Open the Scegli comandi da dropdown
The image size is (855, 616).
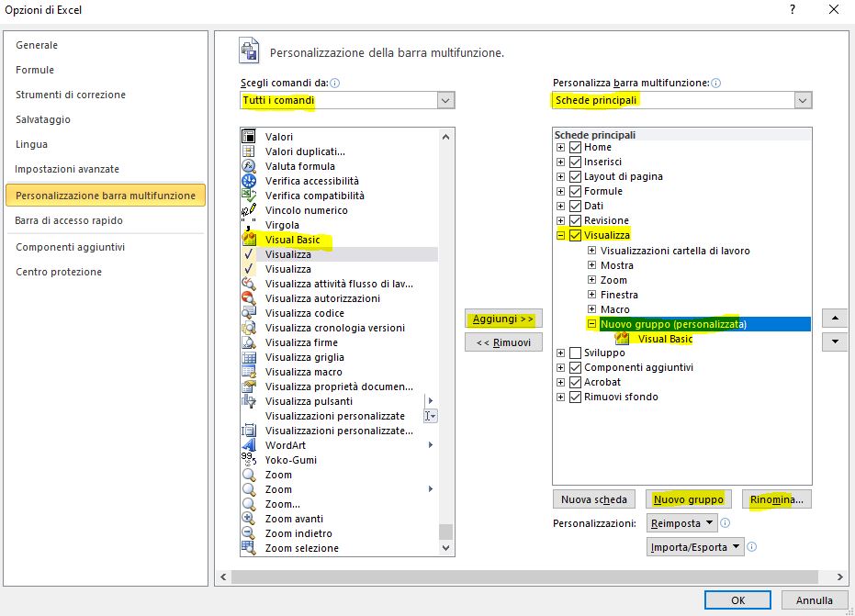(x=445, y=100)
